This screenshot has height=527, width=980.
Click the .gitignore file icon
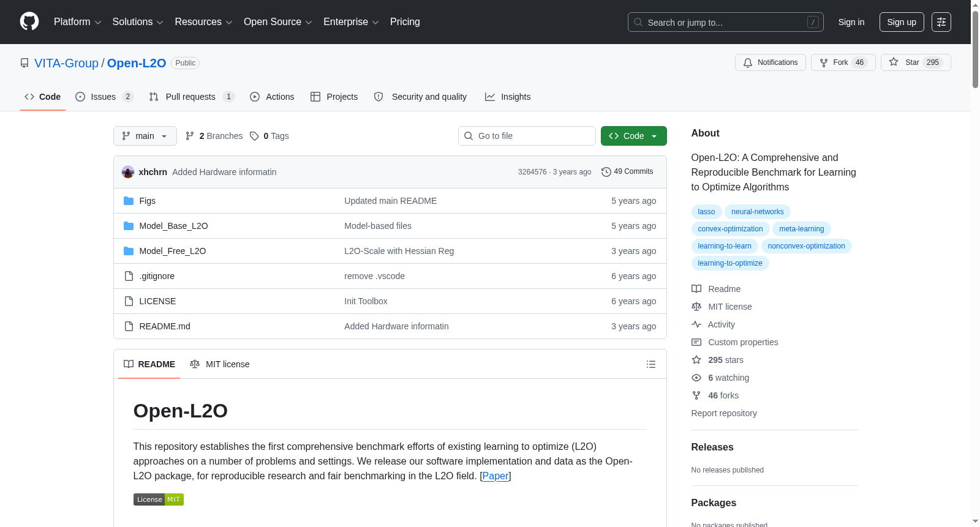[129, 276]
